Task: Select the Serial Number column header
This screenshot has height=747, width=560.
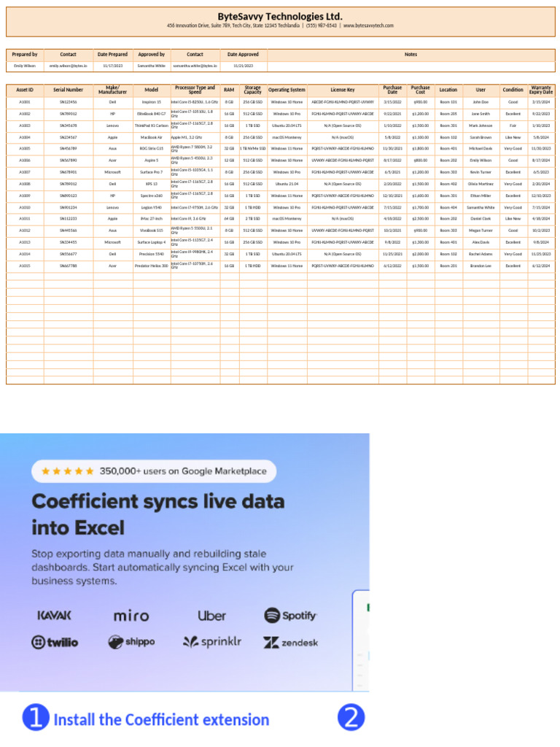Action: coord(68,90)
